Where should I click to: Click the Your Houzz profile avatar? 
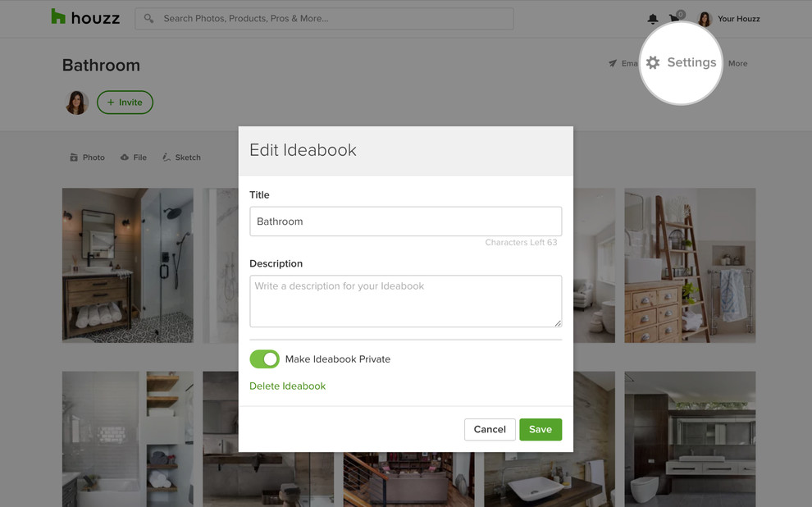705,19
